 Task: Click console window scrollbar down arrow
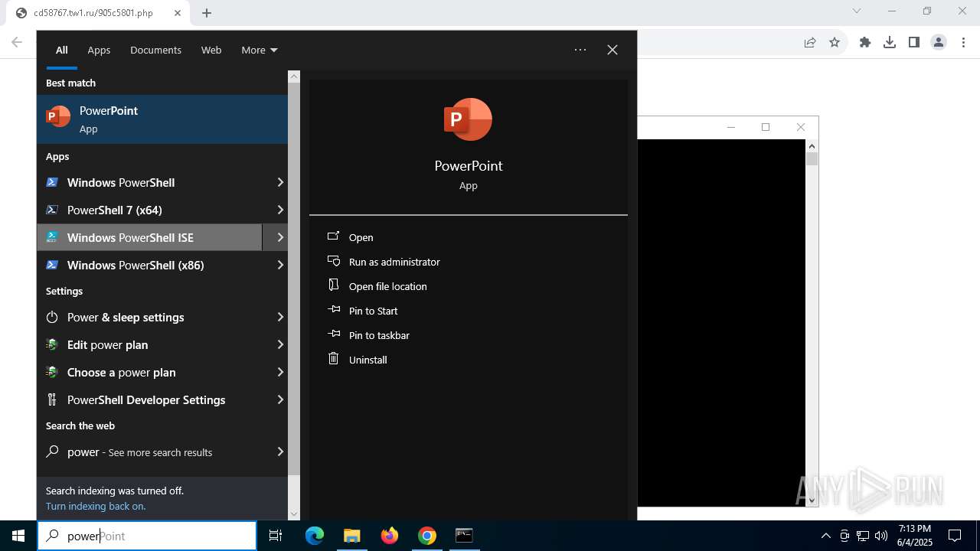812,500
